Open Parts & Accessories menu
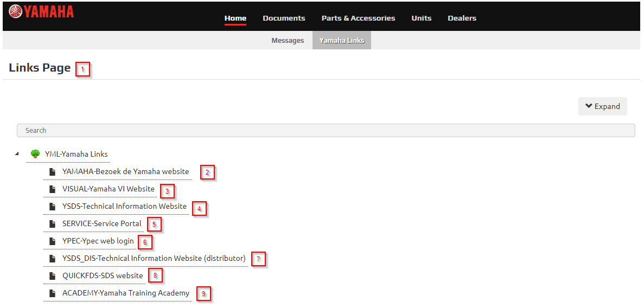Image resolution: width=644 pixels, height=308 pixels. point(358,18)
